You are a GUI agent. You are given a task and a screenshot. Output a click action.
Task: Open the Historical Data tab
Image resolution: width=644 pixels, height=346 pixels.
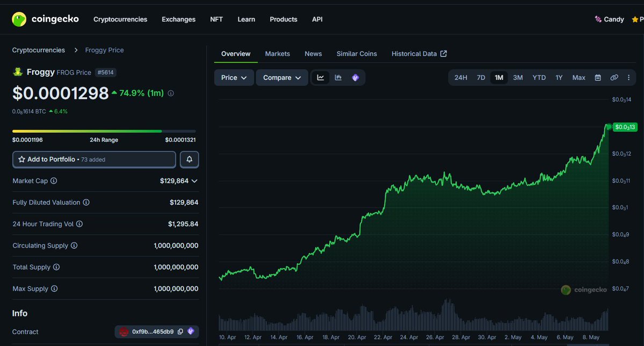419,54
